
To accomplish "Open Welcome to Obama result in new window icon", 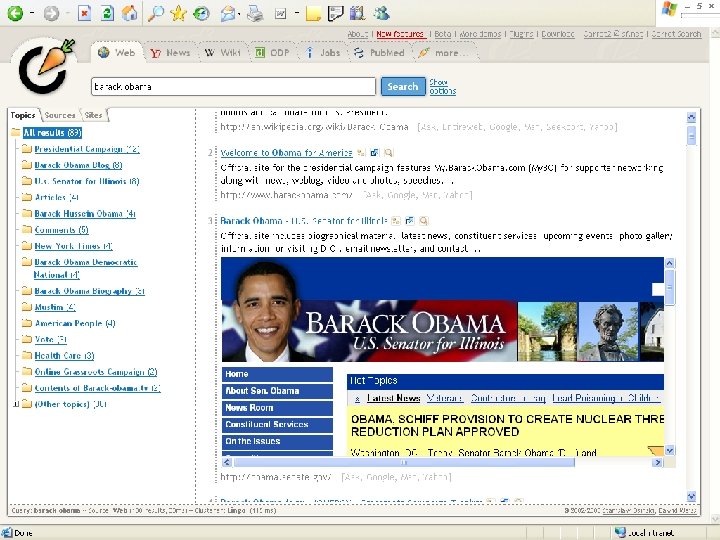I will (x=375, y=153).
